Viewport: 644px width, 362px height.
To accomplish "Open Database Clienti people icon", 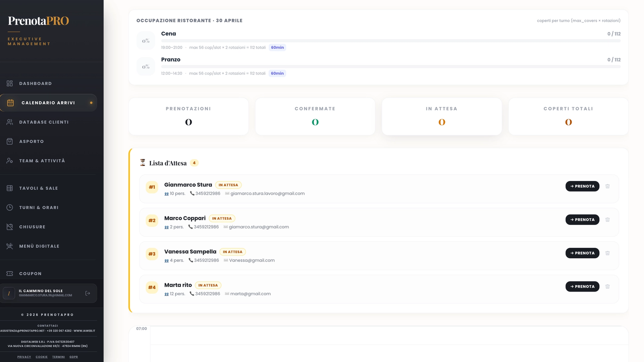I will (x=10, y=122).
